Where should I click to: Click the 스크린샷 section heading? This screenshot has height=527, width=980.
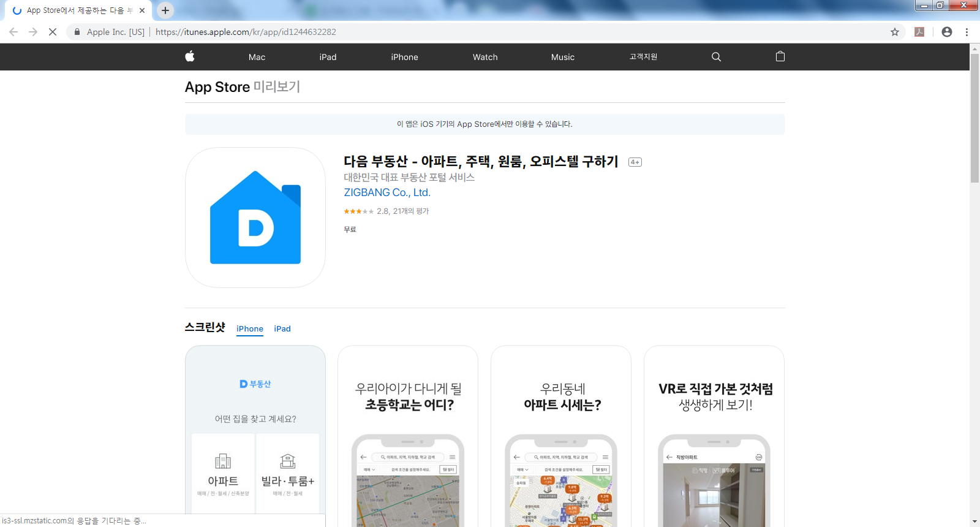click(205, 327)
